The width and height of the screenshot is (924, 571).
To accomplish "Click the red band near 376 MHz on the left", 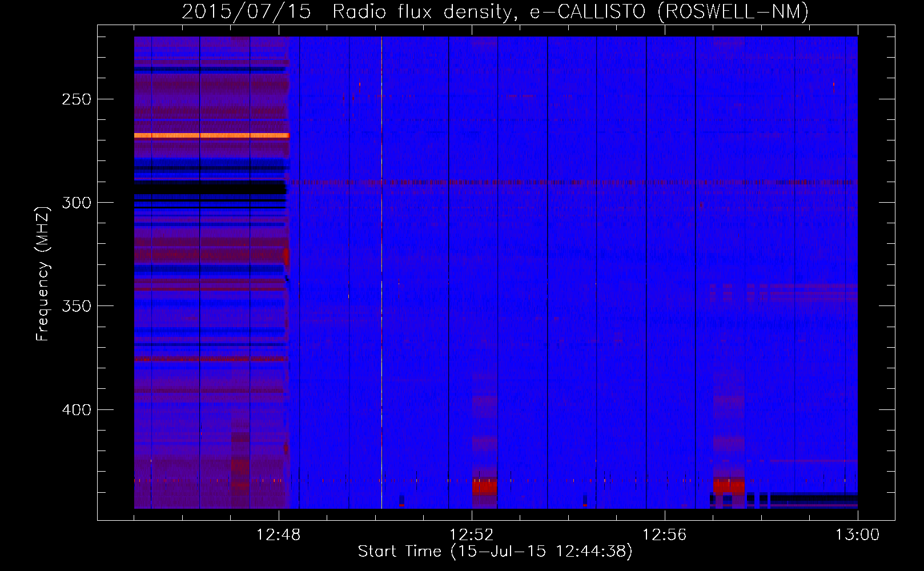I will point(210,359).
